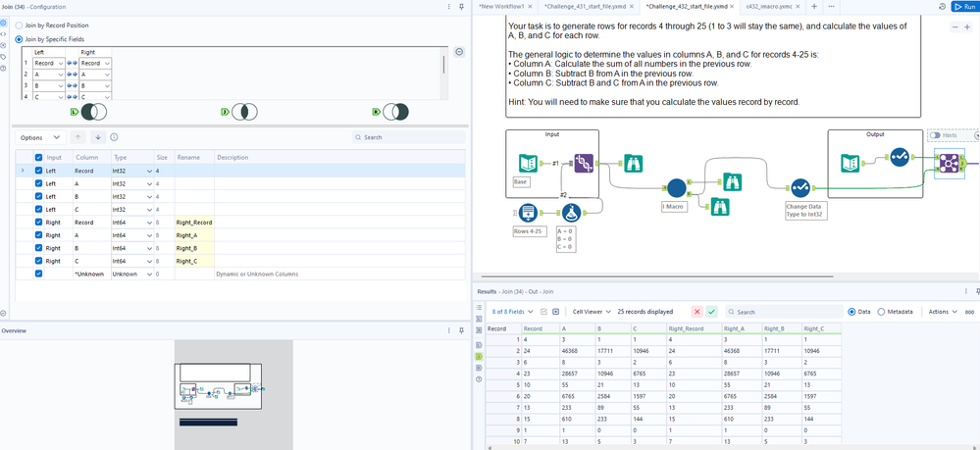Select the I Macro tool node
The height and width of the screenshot is (450, 980).
pyautogui.click(x=675, y=188)
